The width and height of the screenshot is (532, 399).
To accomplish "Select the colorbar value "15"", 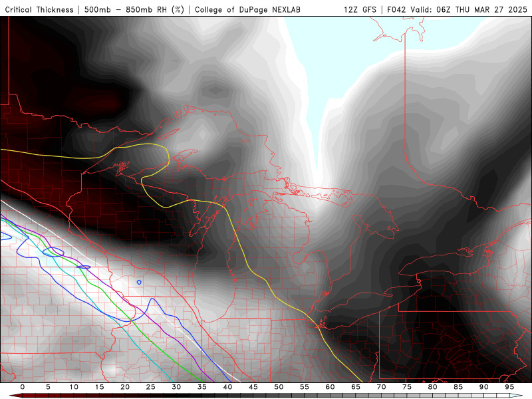I will (x=99, y=387).
